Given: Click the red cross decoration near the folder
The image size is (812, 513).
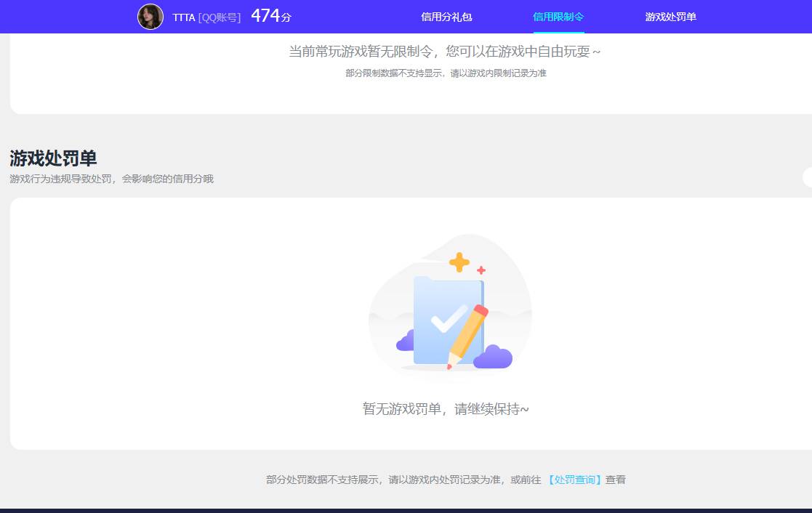Looking at the screenshot, I should tap(480, 270).
